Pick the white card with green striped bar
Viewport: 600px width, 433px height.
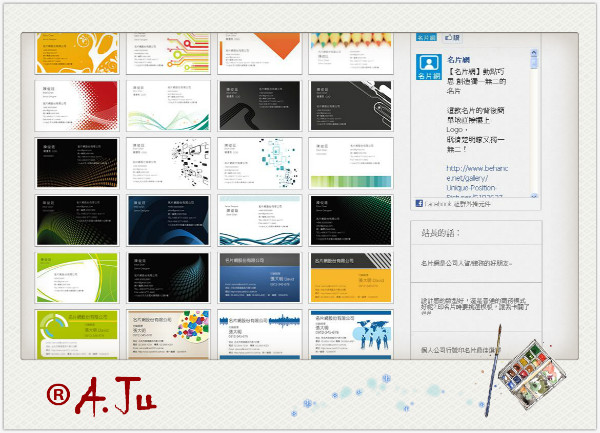(351, 163)
